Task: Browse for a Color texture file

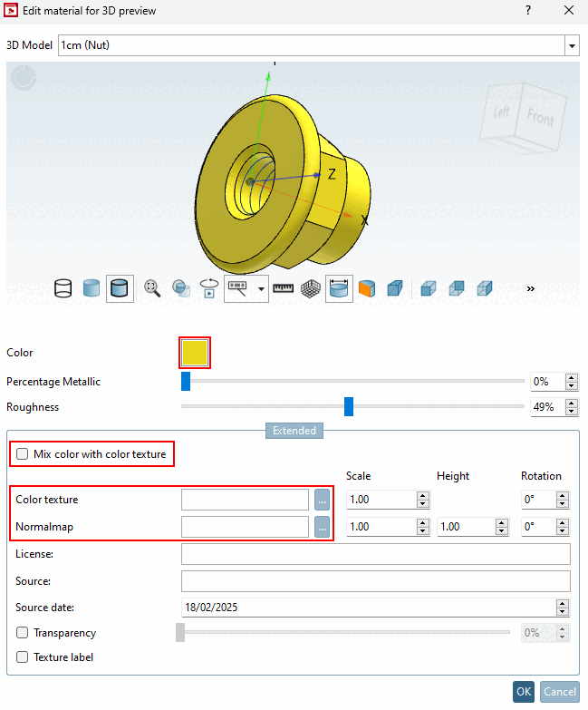Action: (322, 500)
